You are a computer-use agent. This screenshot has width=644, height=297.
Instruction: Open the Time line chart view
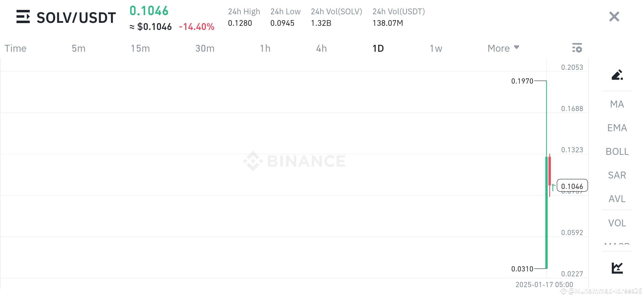point(15,48)
